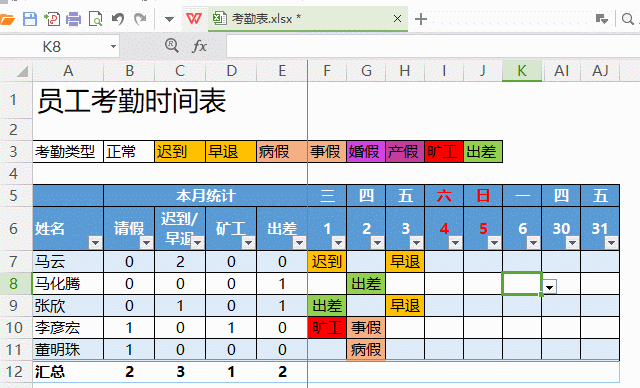
Task: Click the zoom lookup icon beside fx
Action: pyautogui.click(x=171, y=46)
